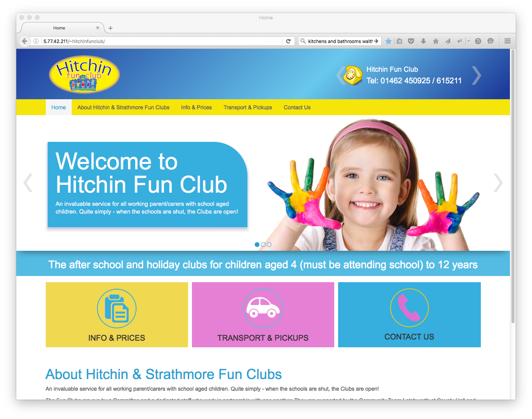
Task: Open Home in the yellow navigation bar
Action: 59,107
